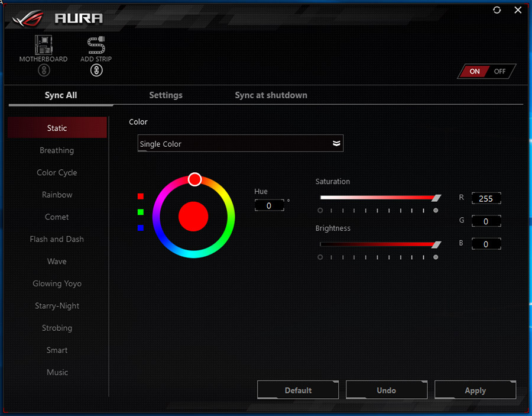Choose the Rainbow effect

57,195
